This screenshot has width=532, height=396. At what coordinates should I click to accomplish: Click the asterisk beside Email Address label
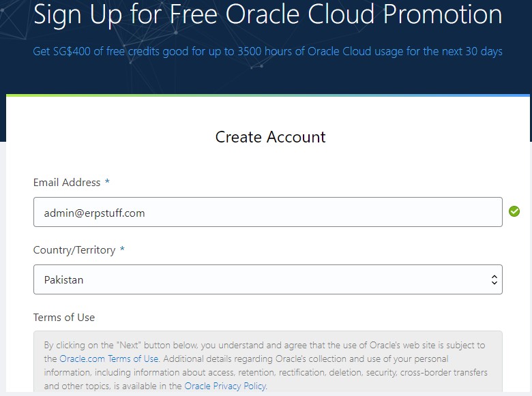tap(107, 183)
